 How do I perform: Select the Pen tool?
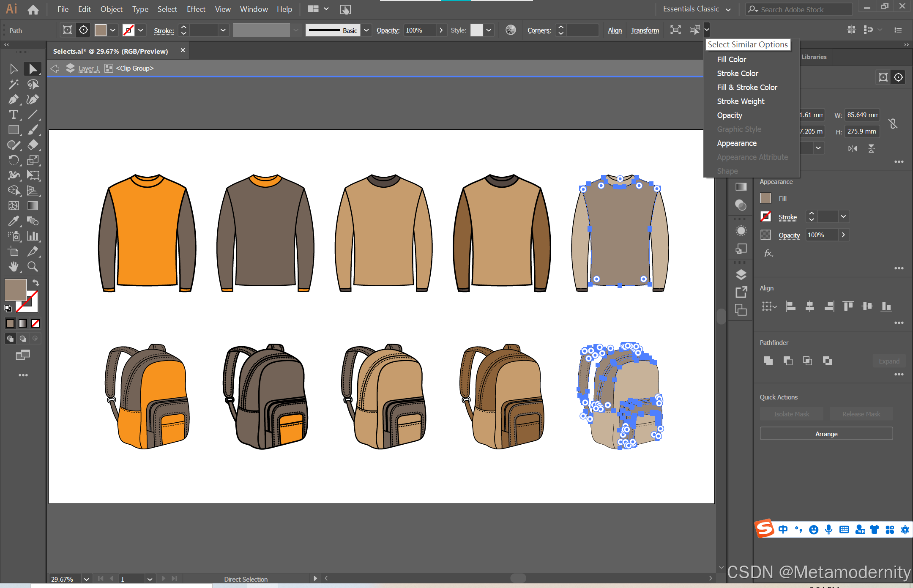(13, 99)
